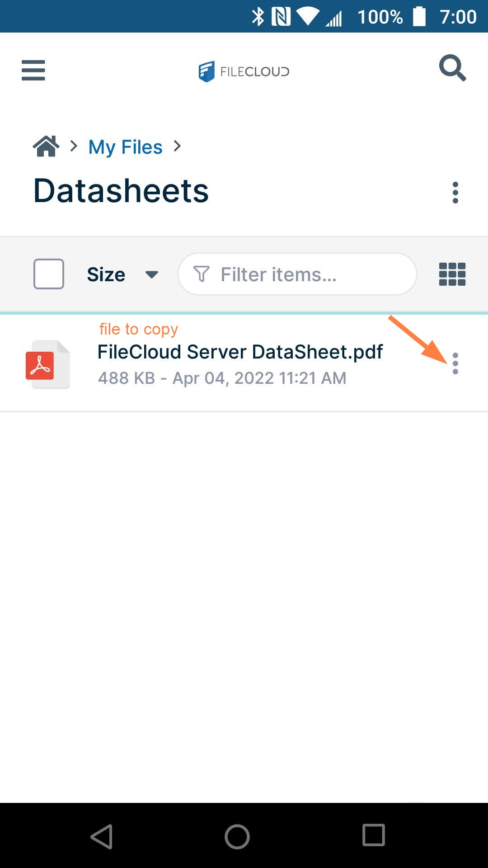The height and width of the screenshot is (868, 488).
Task: Tap the search magnifier icon
Action: [452, 69]
